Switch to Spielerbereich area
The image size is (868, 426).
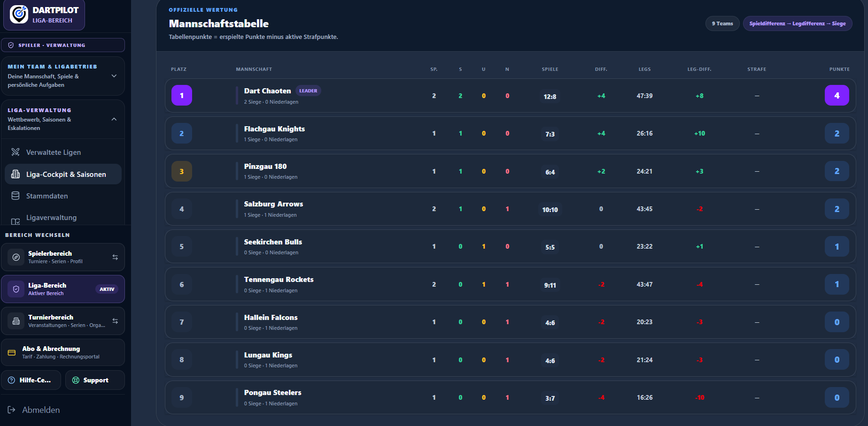[63, 257]
